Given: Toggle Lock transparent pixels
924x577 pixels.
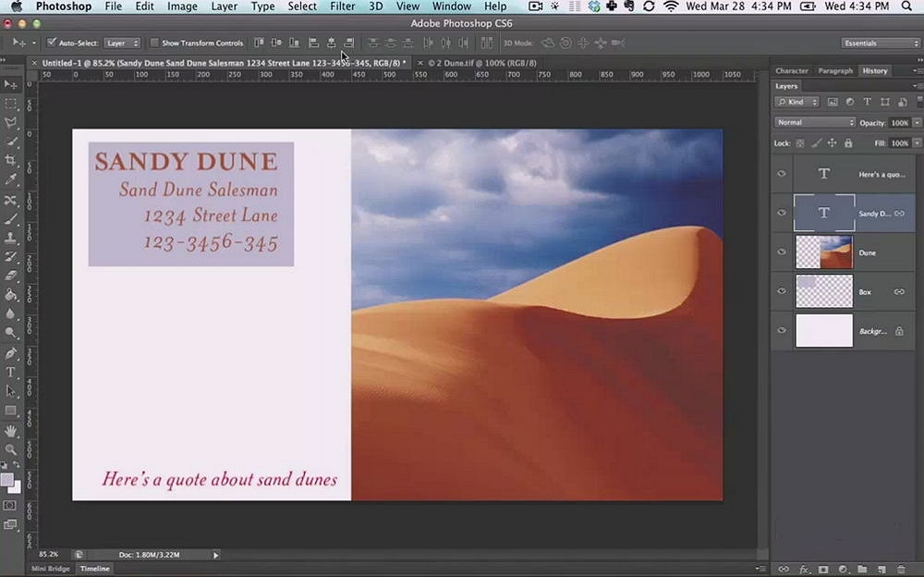Looking at the screenshot, I should 799,143.
